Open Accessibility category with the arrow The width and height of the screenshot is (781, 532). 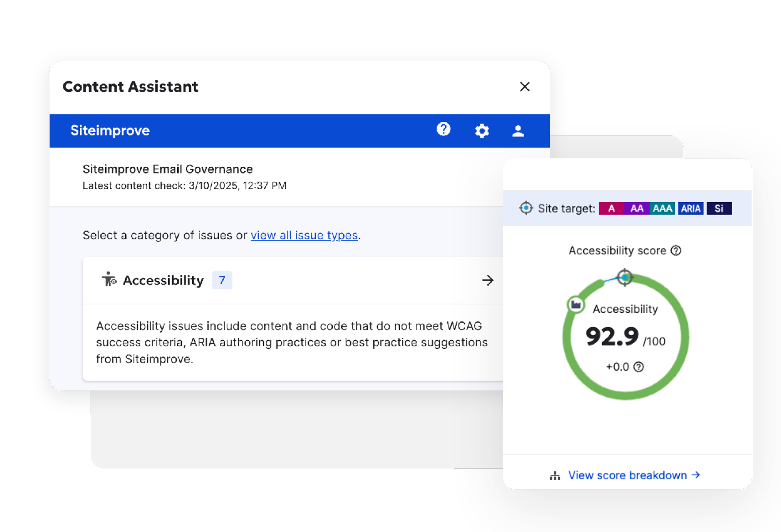point(488,280)
